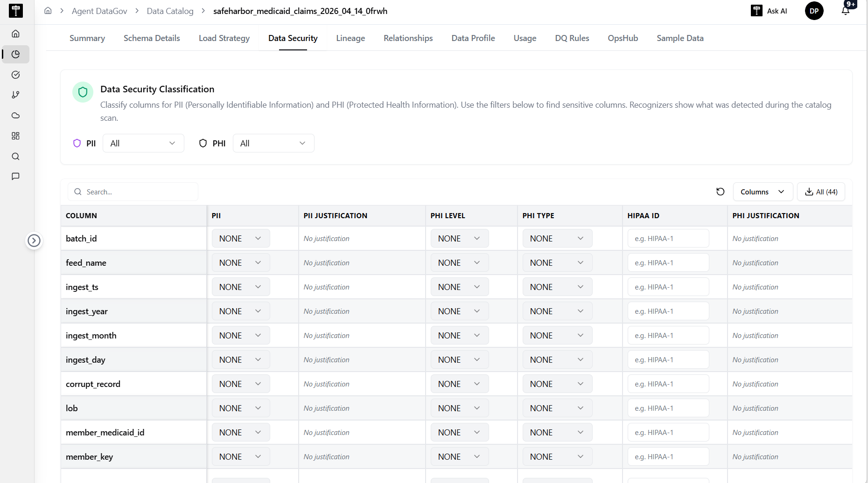Click the column search field
The width and height of the screenshot is (868, 483).
pos(133,192)
